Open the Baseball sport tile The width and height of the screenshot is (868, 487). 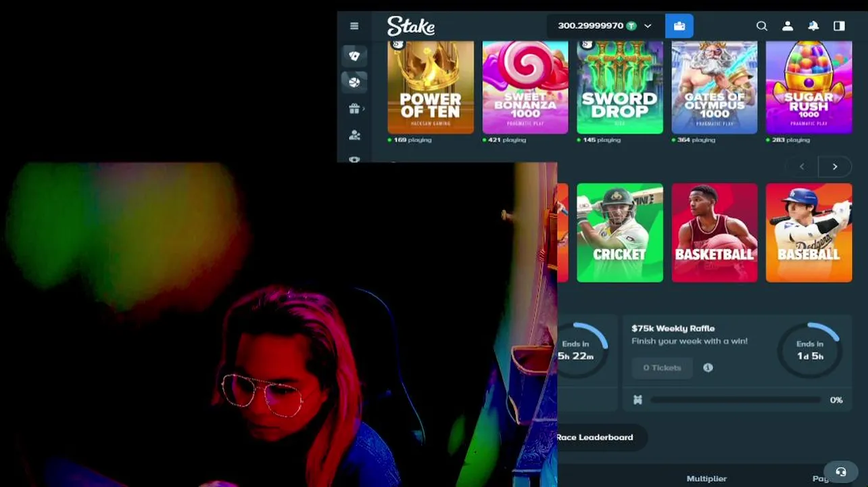[x=809, y=233]
